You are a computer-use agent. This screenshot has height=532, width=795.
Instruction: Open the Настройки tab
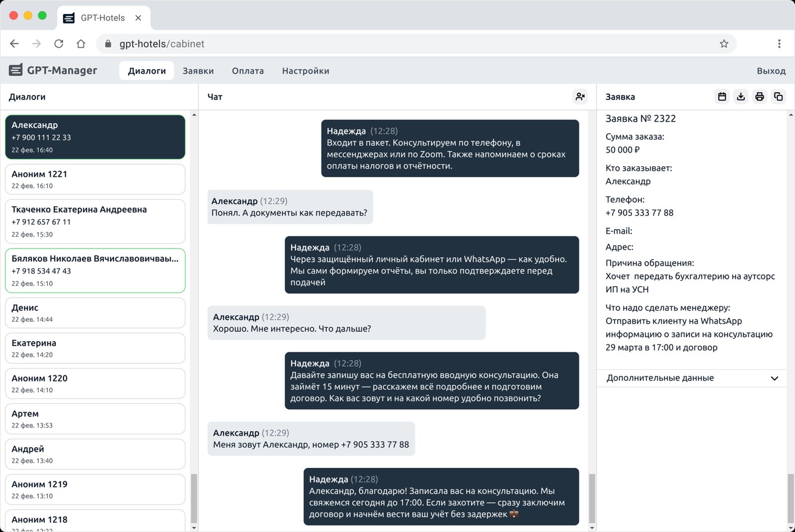click(x=305, y=71)
